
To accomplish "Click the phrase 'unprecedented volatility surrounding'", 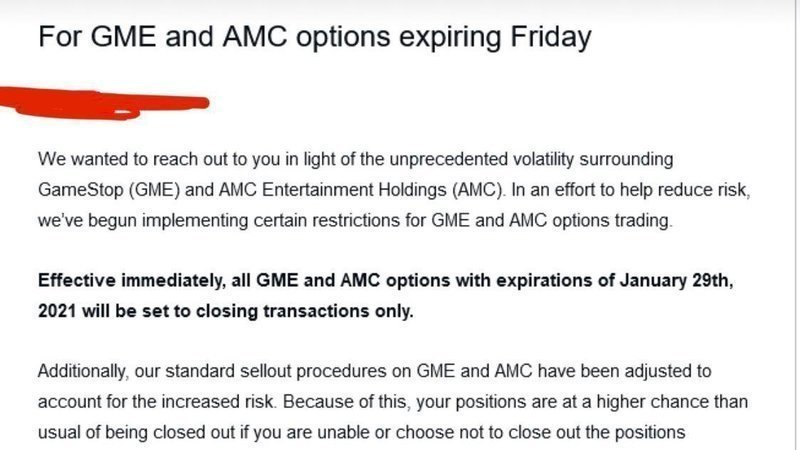I will [x=531, y=160].
